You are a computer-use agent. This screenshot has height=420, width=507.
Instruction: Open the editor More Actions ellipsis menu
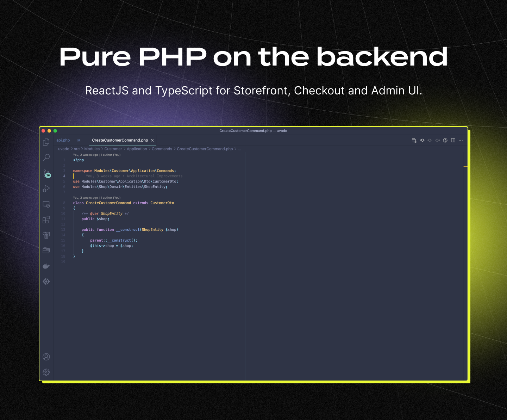tap(461, 140)
